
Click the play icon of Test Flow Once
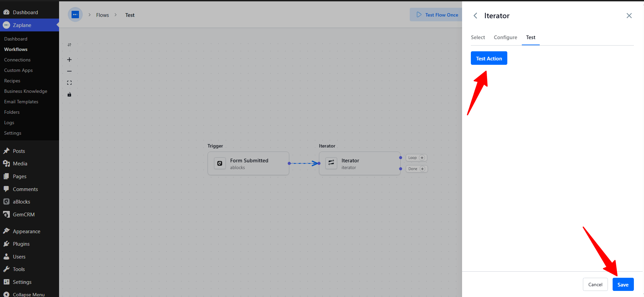point(419,15)
